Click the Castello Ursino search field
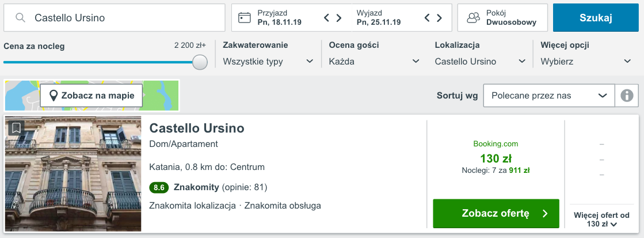This screenshot has width=644, height=238. coord(114,18)
